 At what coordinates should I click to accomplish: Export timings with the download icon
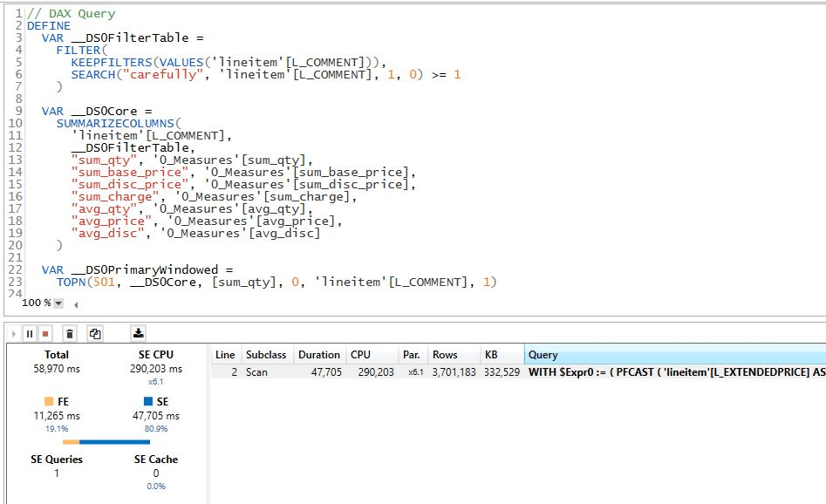click(x=138, y=333)
